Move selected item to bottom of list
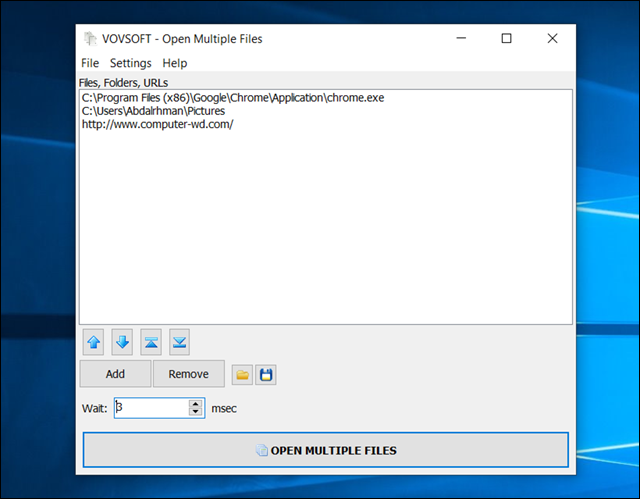 pyautogui.click(x=180, y=342)
